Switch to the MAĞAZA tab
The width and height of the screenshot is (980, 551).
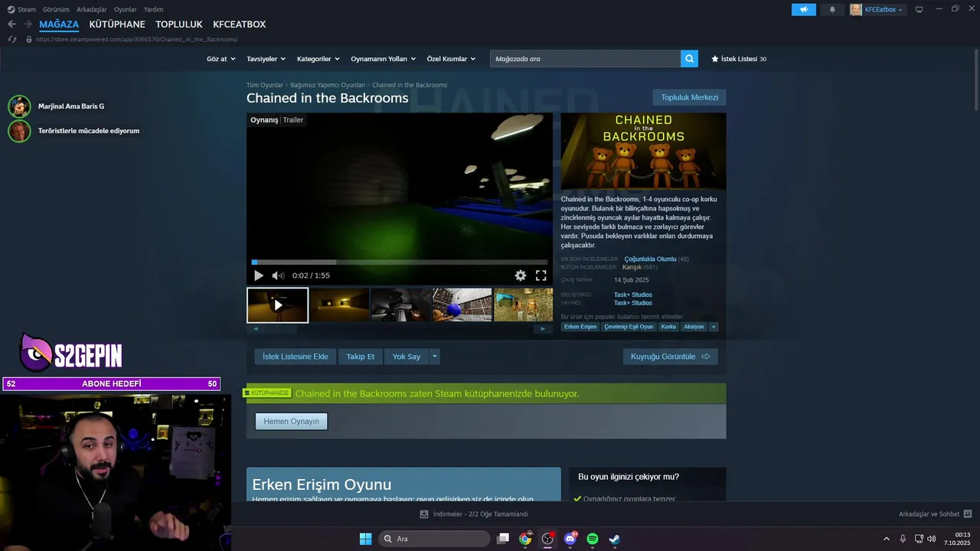coord(59,24)
